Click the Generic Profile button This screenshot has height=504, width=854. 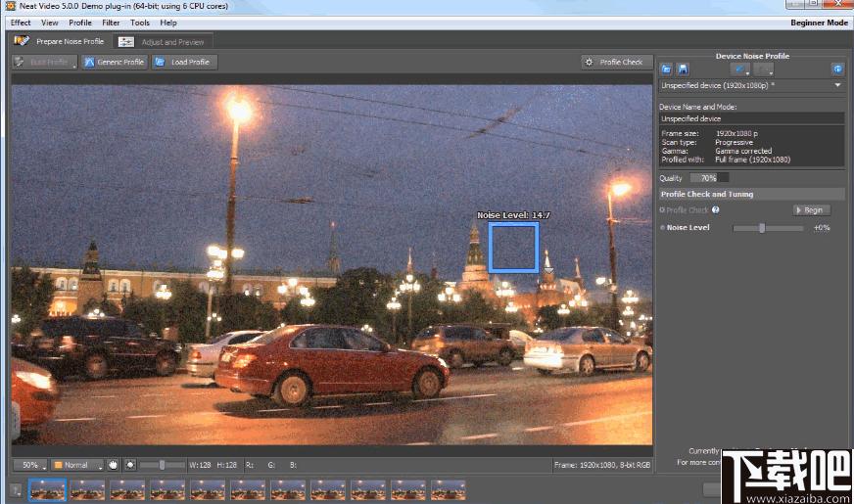click(115, 62)
